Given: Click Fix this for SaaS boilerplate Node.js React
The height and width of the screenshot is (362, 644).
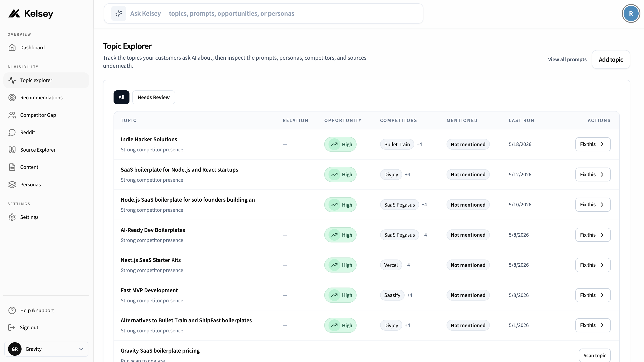Looking at the screenshot, I should 593,174.
